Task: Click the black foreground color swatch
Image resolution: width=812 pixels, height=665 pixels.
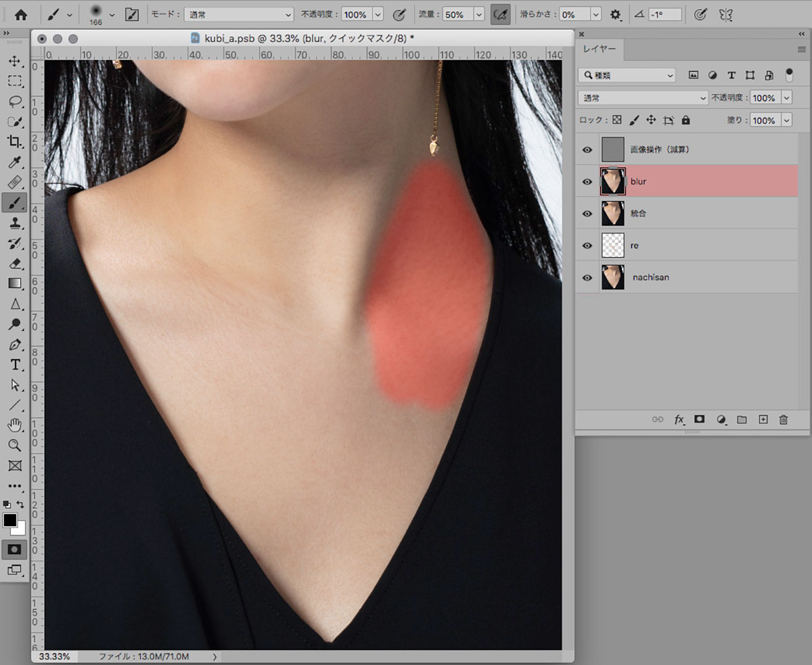Action: 10,520
